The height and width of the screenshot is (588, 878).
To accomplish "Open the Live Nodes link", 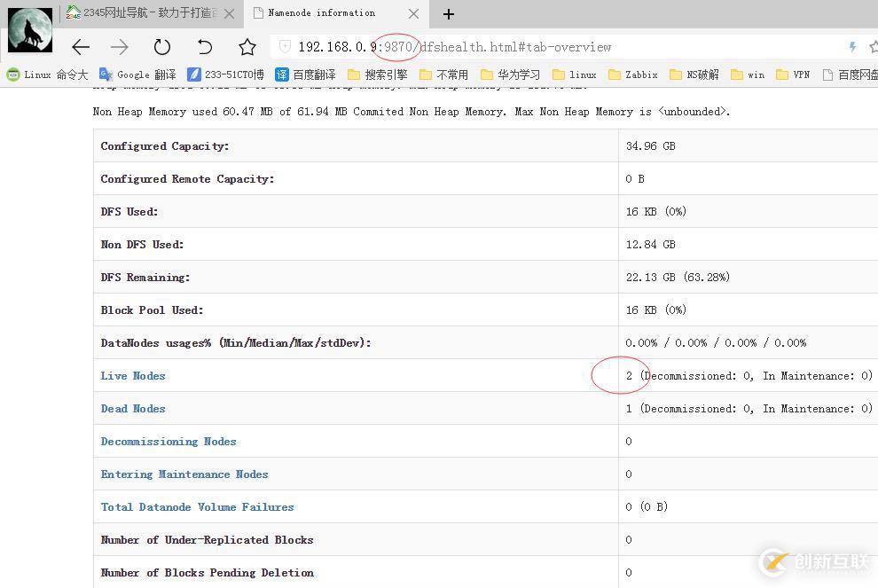I will click(133, 376).
